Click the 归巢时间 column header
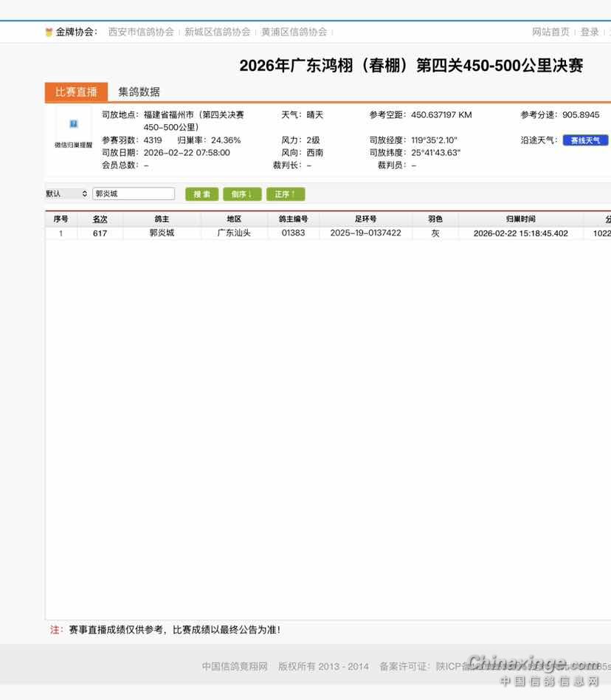 click(520, 219)
